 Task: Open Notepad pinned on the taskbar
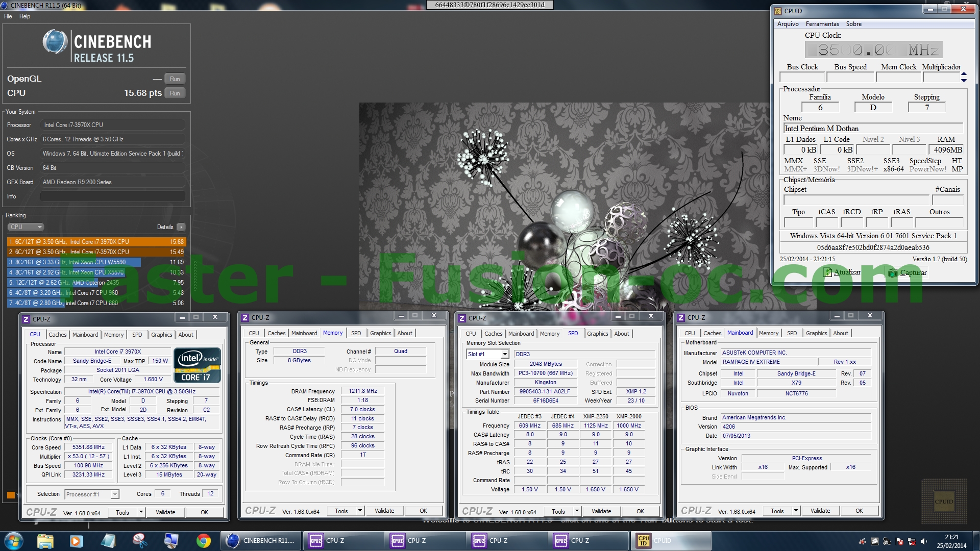108,541
